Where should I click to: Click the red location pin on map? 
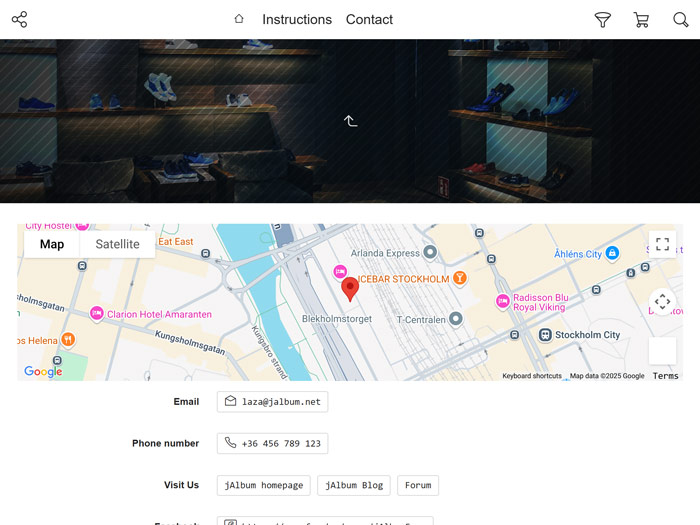[x=350, y=288]
